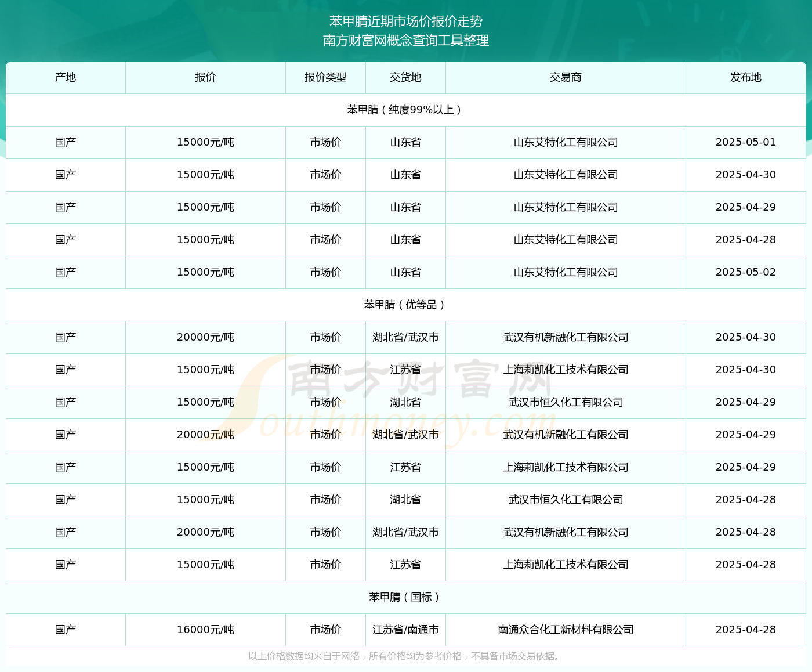Click 湖北省/武汉市 in the 2025-04-29 row

[405, 435]
